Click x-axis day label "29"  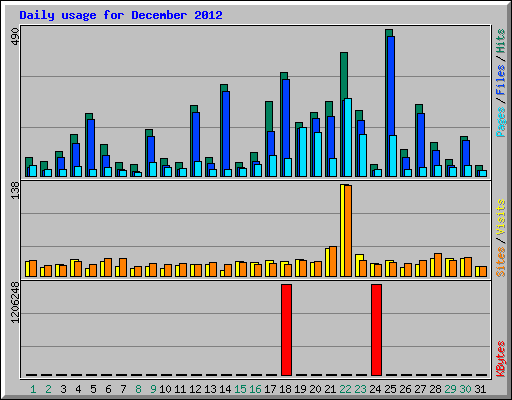pos(450,389)
